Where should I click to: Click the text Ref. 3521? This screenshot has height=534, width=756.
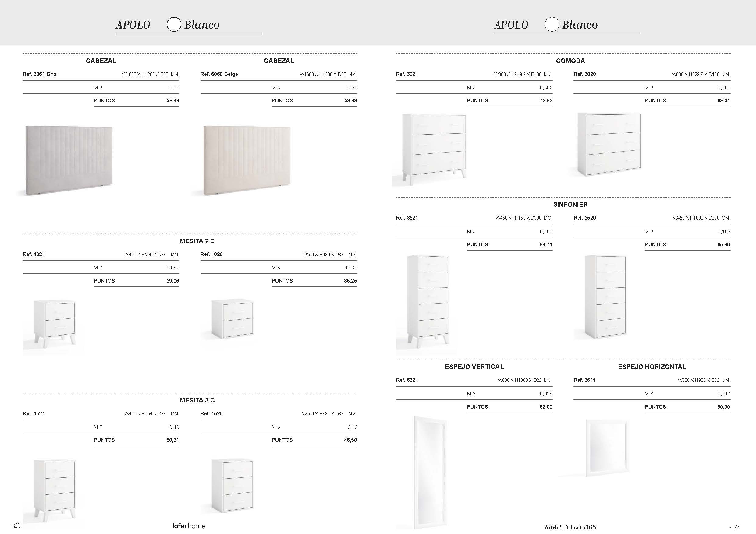(x=407, y=218)
